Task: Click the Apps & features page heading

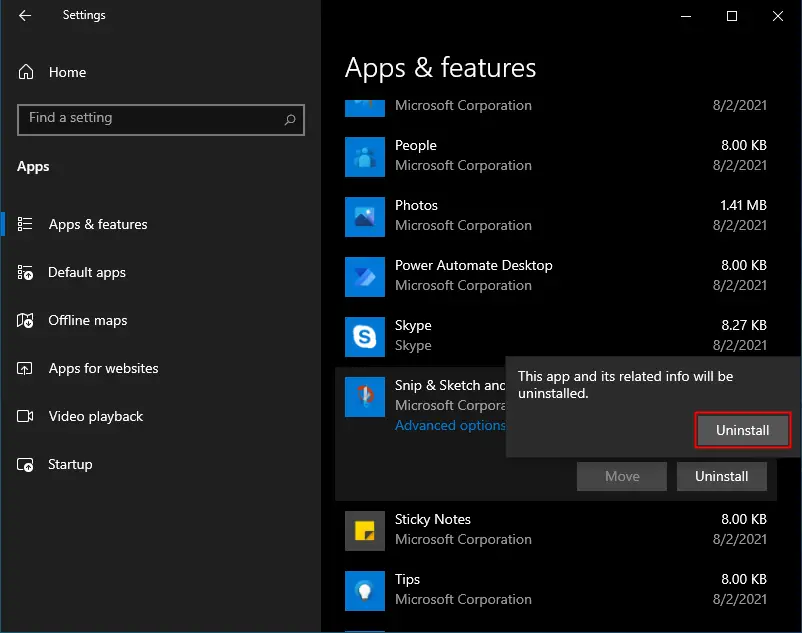Action: [x=440, y=68]
